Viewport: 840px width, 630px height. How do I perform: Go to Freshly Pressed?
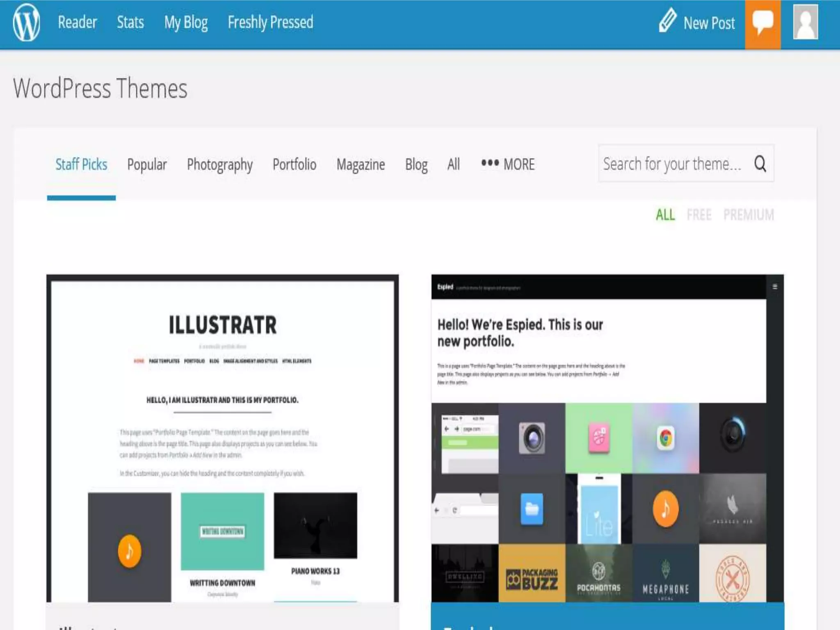(x=270, y=22)
